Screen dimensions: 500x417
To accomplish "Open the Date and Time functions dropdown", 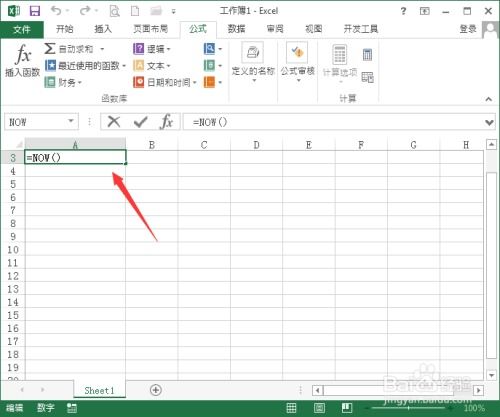I will coord(165,82).
